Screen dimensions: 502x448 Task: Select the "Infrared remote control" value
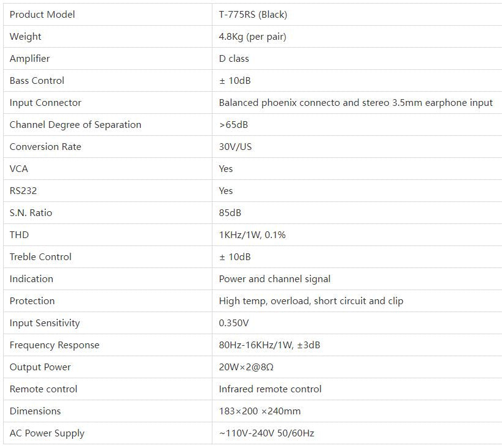coord(270,389)
